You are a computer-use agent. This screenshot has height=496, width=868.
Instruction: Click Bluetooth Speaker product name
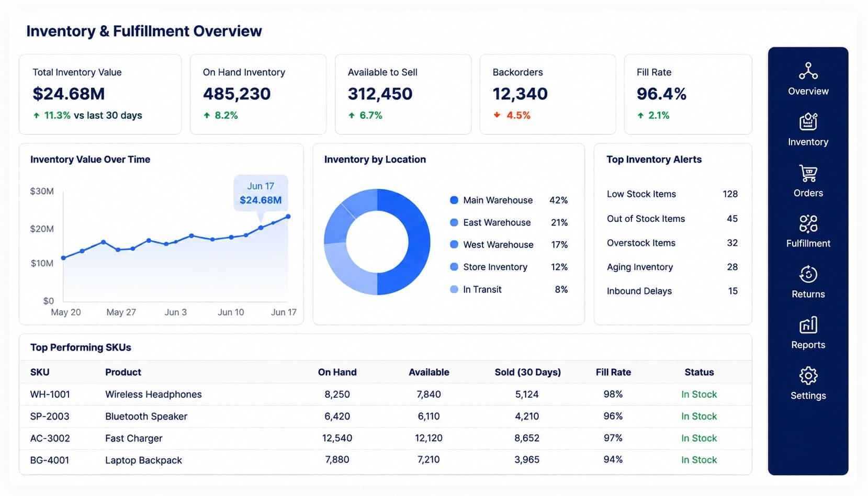pyautogui.click(x=146, y=416)
